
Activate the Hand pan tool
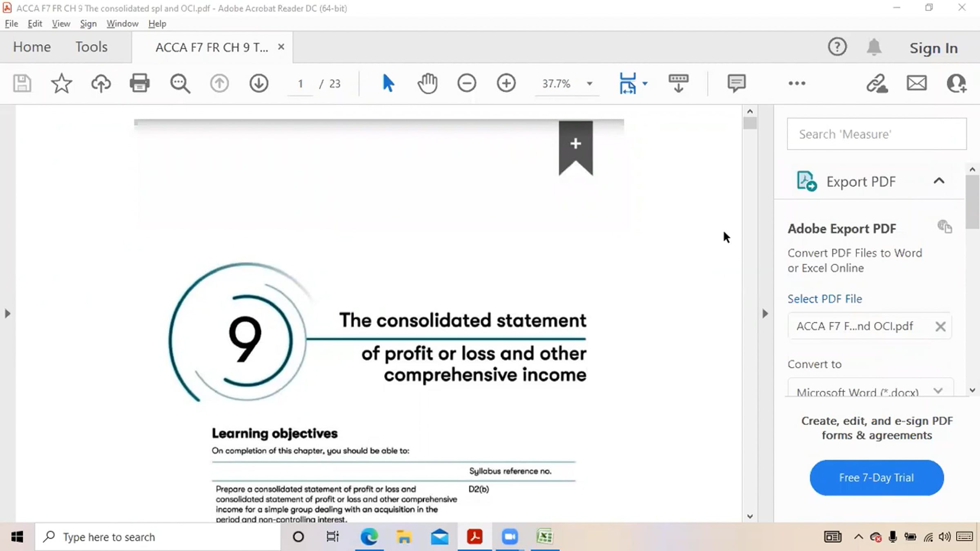click(x=427, y=83)
